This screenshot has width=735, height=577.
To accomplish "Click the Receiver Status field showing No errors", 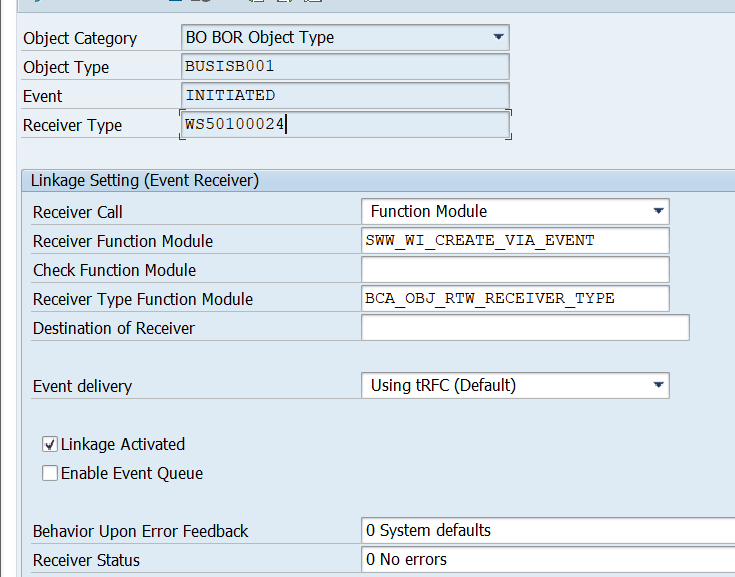I will (x=547, y=560).
